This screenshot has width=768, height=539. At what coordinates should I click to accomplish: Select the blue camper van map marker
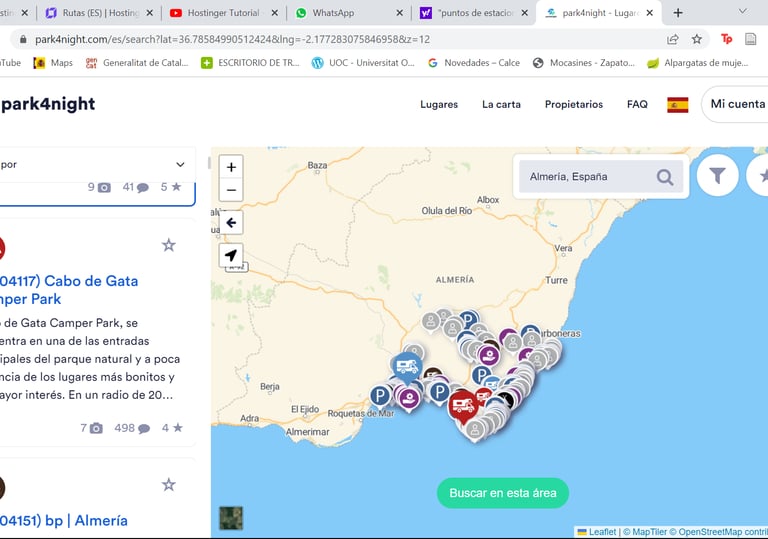point(407,367)
